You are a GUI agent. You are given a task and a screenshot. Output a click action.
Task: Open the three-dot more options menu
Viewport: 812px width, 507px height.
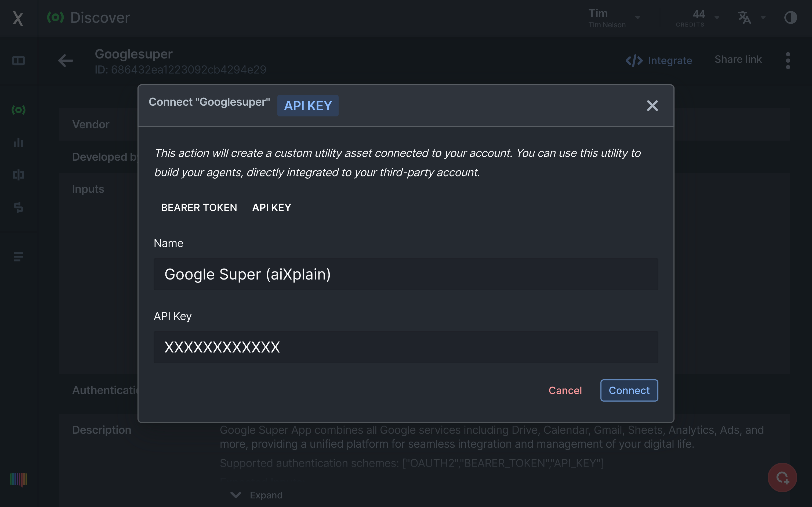[788, 61]
